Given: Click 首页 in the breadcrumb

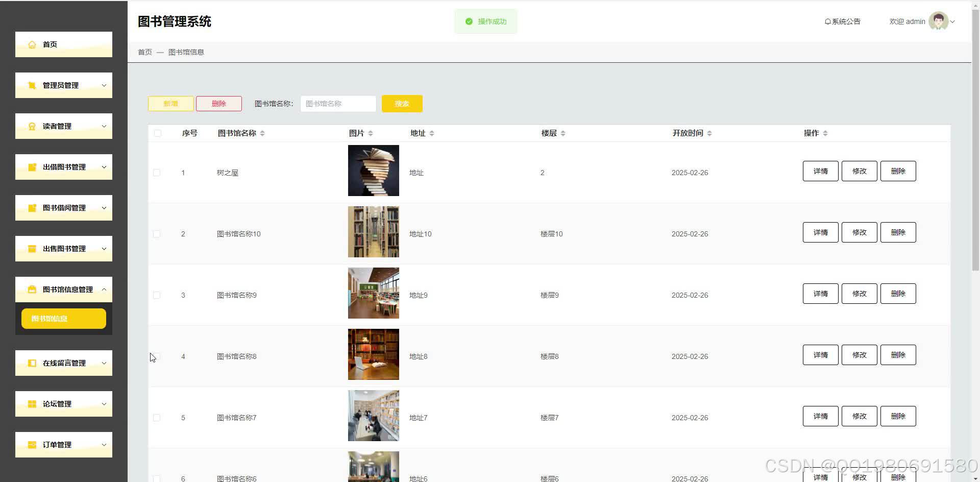Looking at the screenshot, I should tap(145, 52).
